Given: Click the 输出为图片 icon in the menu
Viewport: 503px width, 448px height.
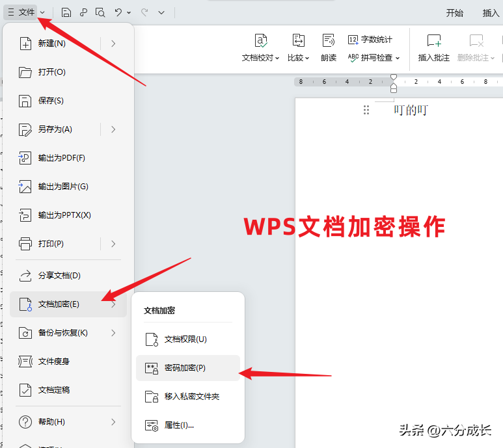Looking at the screenshot, I should point(25,187).
